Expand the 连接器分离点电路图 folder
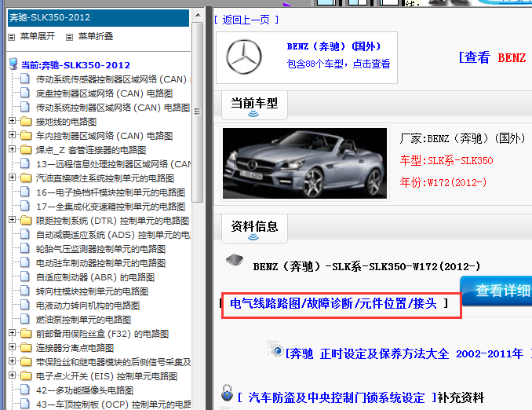Viewport: 532px width, 410px height. [13, 347]
